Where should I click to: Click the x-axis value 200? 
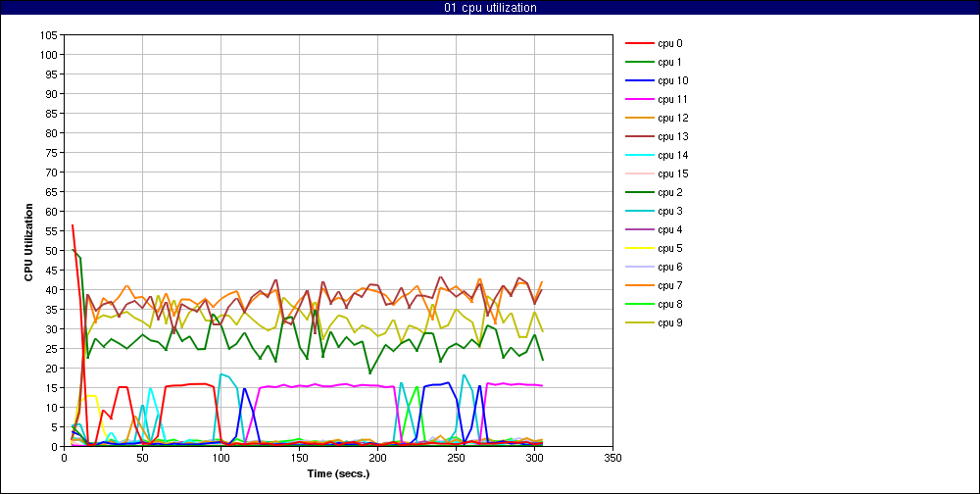(x=377, y=457)
